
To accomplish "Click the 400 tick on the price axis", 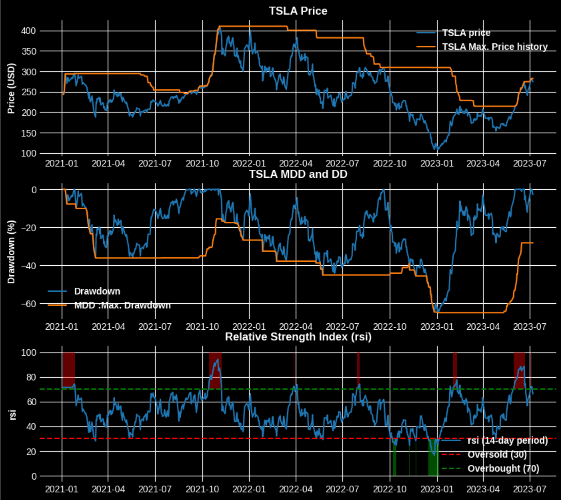I will [28, 31].
